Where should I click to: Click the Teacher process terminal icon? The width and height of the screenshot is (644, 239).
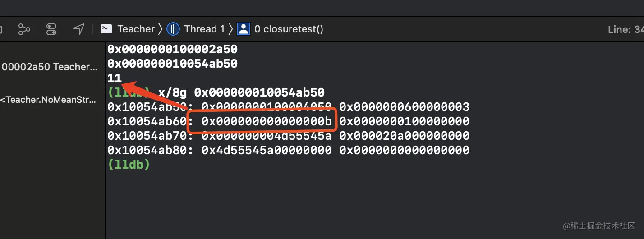[106, 29]
